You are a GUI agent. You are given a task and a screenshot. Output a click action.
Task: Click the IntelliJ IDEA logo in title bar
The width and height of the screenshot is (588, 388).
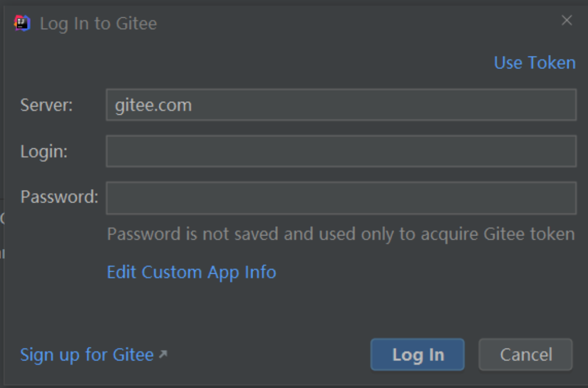[x=22, y=23]
